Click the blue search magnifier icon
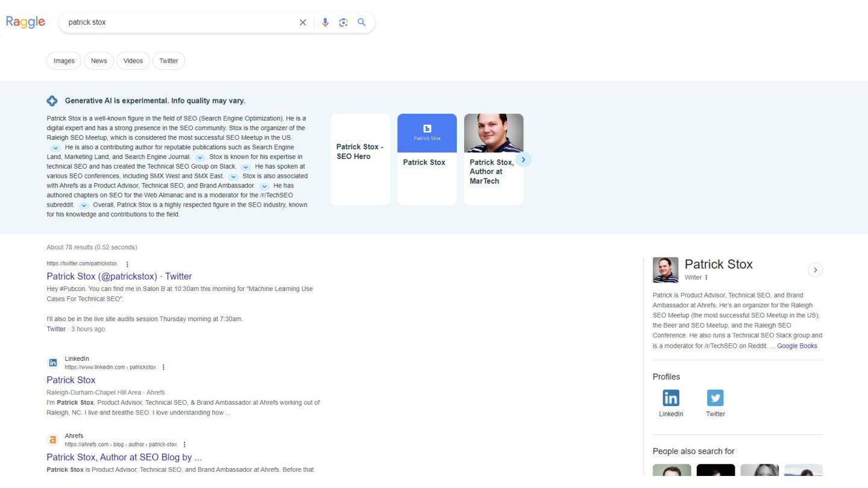The width and height of the screenshot is (868, 488). (362, 22)
